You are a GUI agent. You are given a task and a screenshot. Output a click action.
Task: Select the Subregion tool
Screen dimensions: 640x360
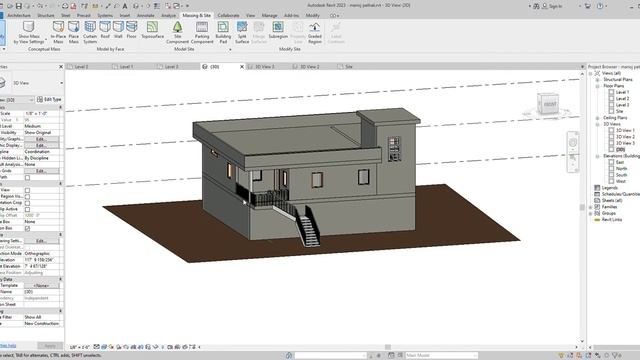pyautogui.click(x=278, y=30)
